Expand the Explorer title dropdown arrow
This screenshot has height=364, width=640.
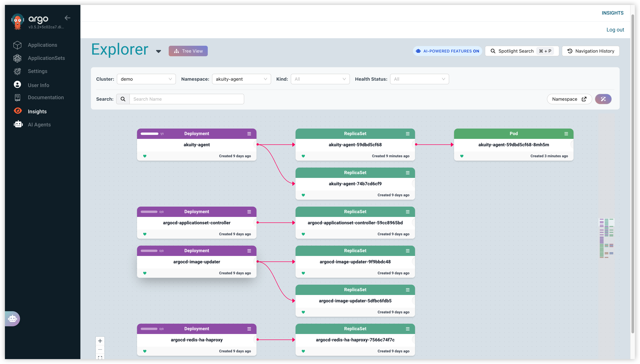click(158, 51)
